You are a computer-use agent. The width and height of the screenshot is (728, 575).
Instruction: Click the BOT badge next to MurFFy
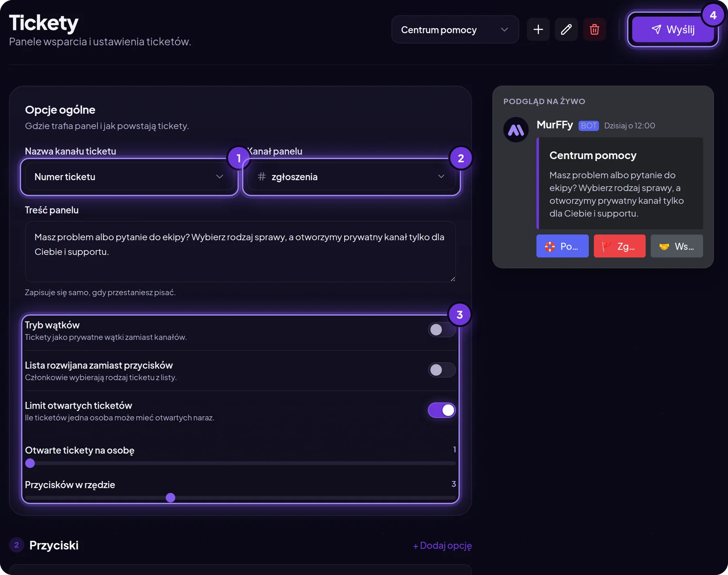[x=588, y=125]
